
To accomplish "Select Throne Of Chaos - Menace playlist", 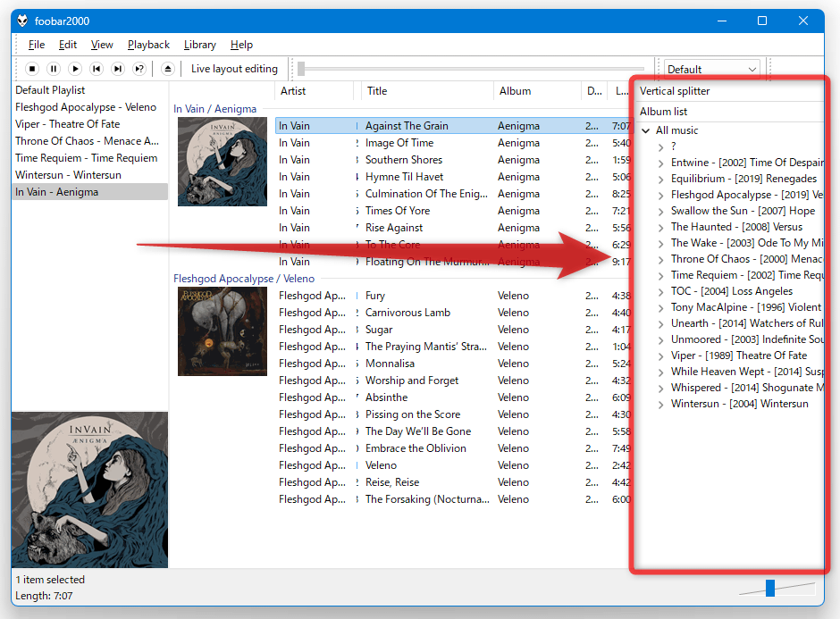I will 89,141.
